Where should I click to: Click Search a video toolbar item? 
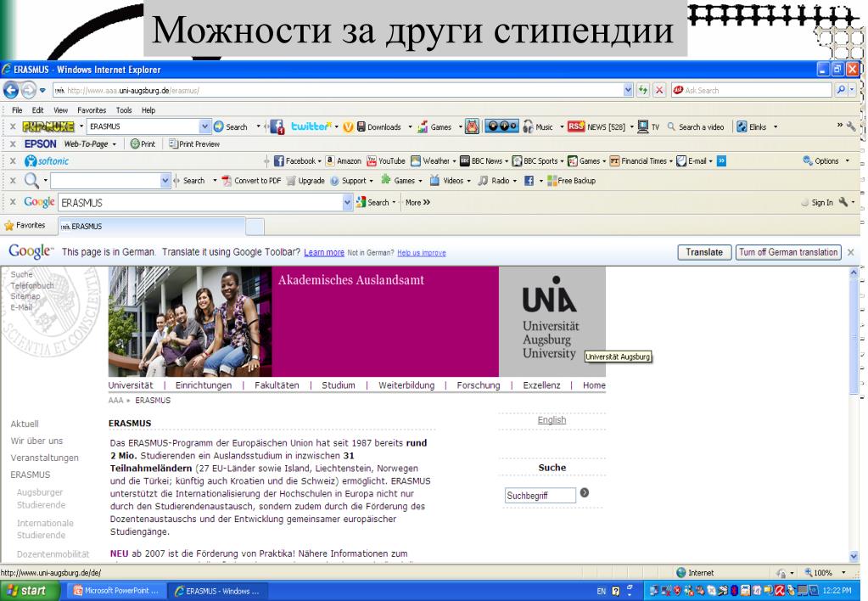pos(696,126)
